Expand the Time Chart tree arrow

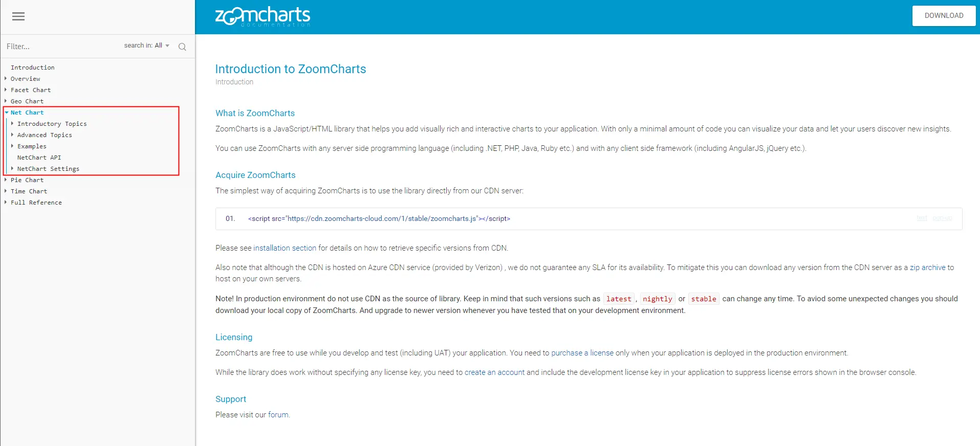6,191
